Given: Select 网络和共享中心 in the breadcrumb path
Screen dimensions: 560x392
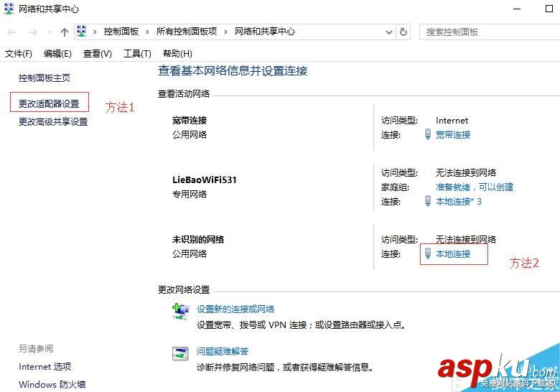Looking at the screenshot, I should pos(265,32).
